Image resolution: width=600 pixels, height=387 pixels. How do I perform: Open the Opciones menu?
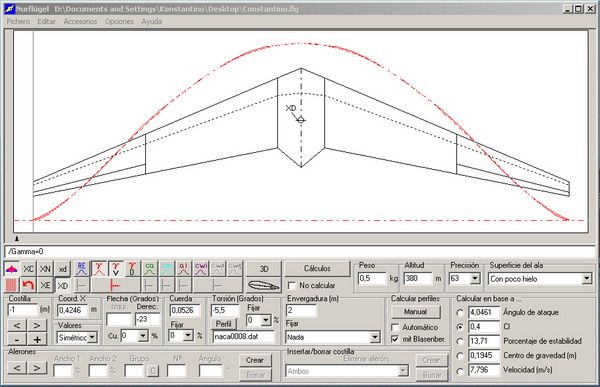coord(119,21)
